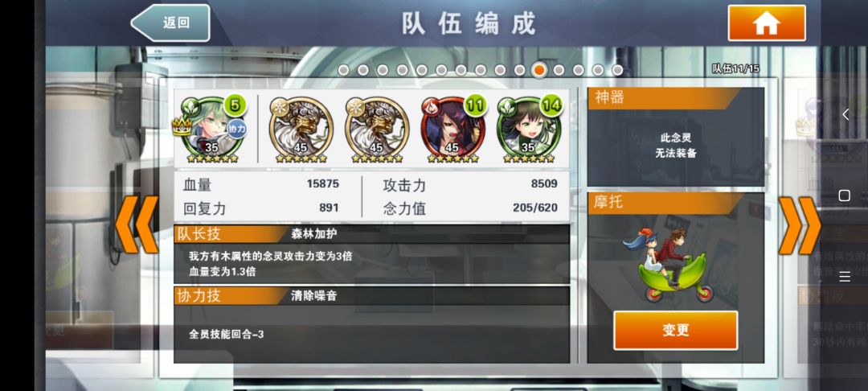
Task: Select the first team page dot
Action: pyautogui.click(x=343, y=70)
